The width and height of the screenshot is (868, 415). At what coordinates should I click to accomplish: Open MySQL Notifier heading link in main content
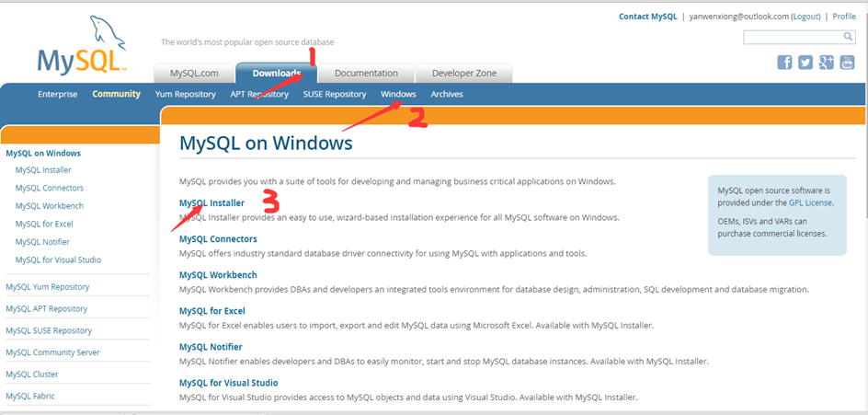click(x=211, y=347)
